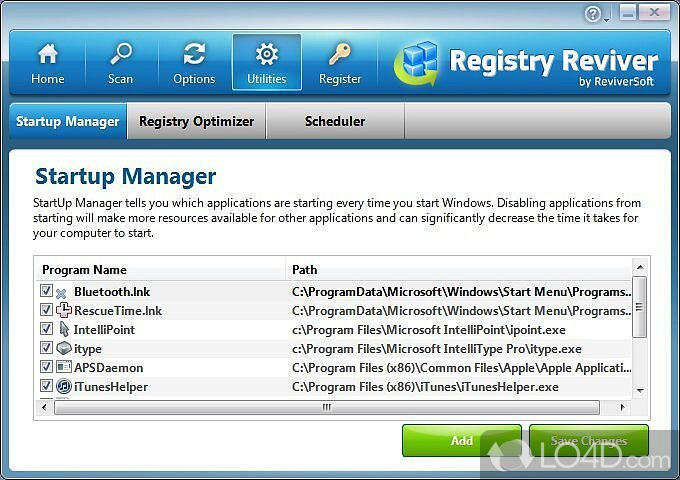Select the APSDaemon row name
The width and height of the screenshot is (680, 480).
pyautogui.click(x=108, y=368)
